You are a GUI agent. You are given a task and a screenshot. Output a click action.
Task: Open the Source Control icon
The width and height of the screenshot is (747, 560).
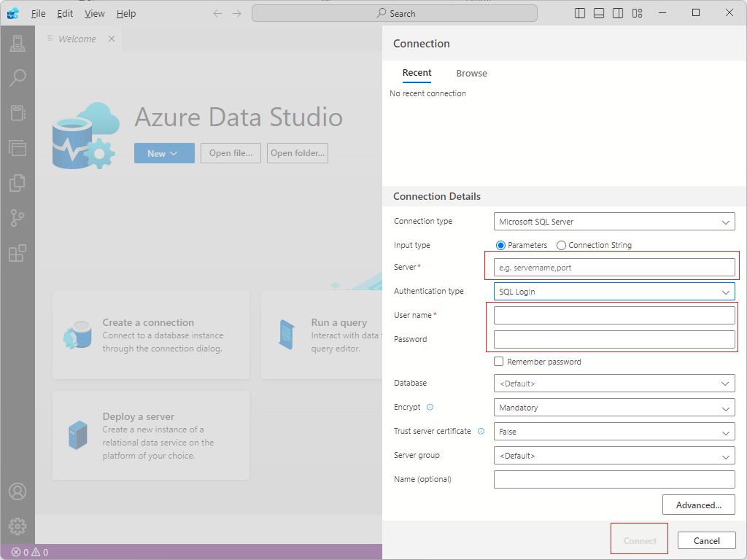click(x=18, y=218)
